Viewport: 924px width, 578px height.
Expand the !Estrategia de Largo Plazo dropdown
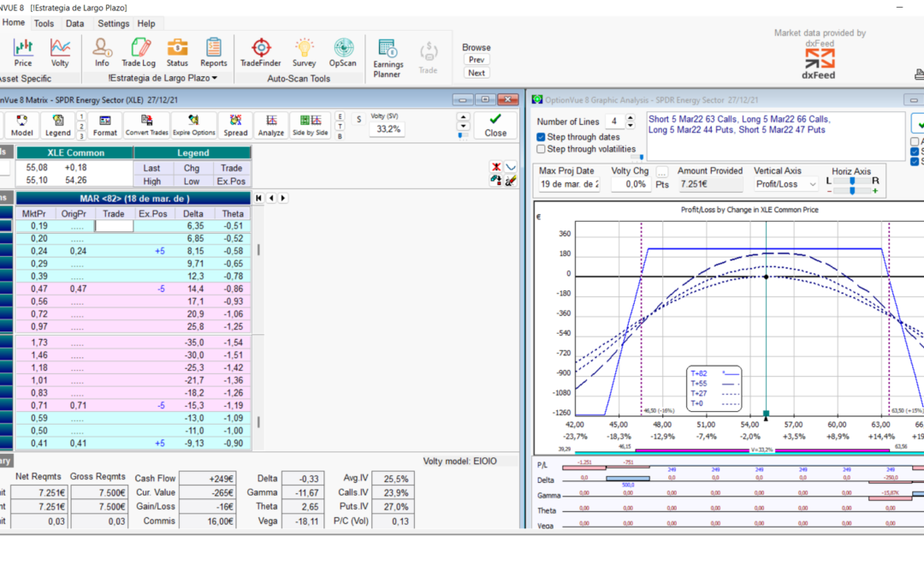[163, 78]
